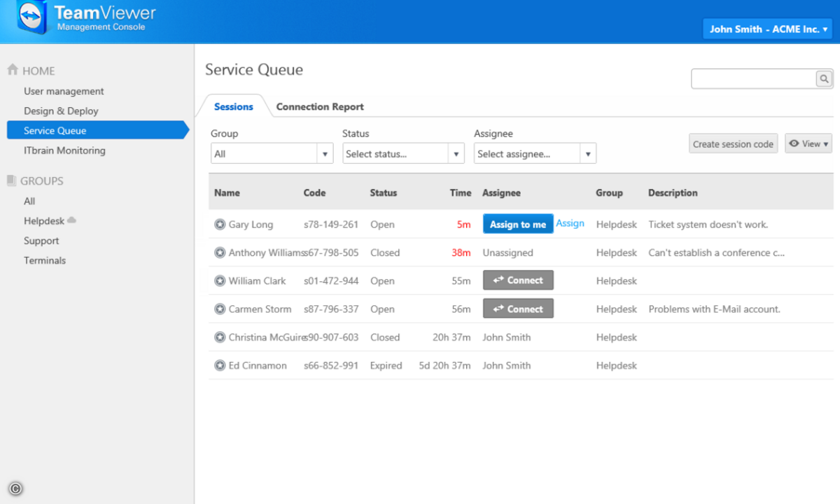
Task: Click the red 38m time value
Action: pyautogui.click(x=461, y=253)
